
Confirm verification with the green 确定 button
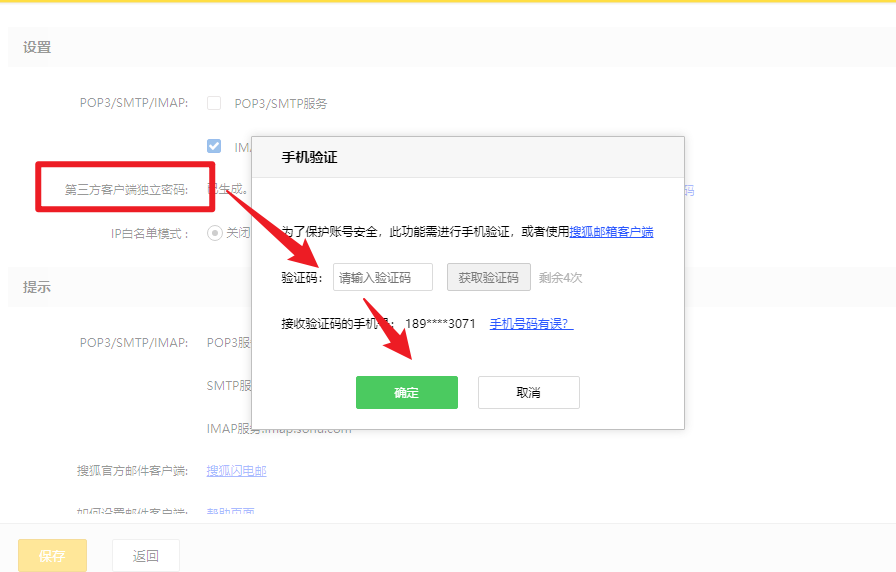(x=406, y=393)
